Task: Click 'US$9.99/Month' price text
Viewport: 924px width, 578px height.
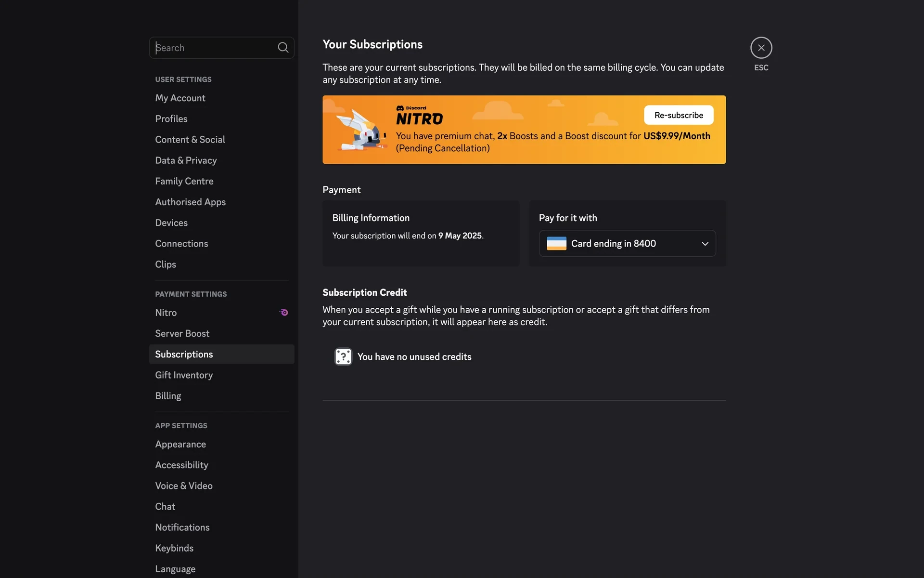Action: click(677, 136)
